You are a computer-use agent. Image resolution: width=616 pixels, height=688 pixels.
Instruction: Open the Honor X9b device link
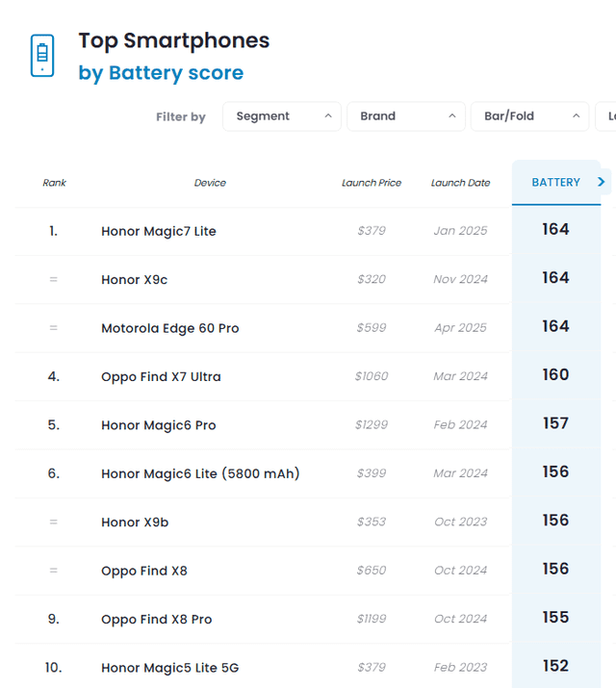click(135, 522)
